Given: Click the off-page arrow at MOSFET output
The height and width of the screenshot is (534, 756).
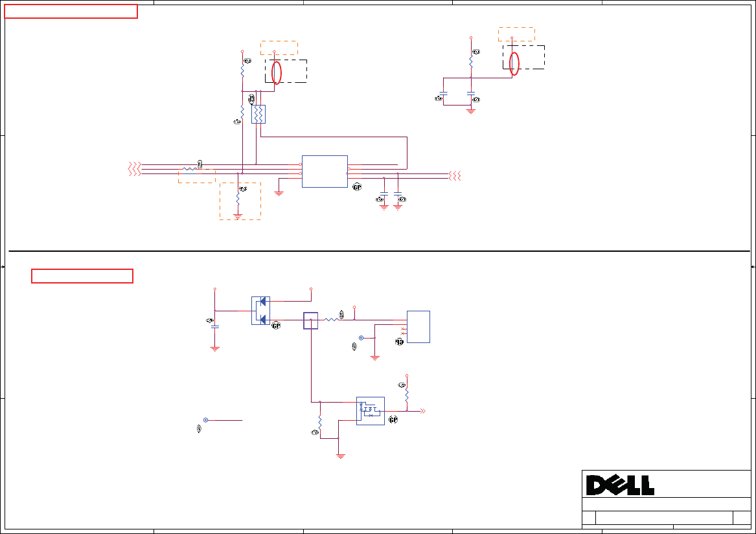Looking at the screenshot, I should 423,411.
